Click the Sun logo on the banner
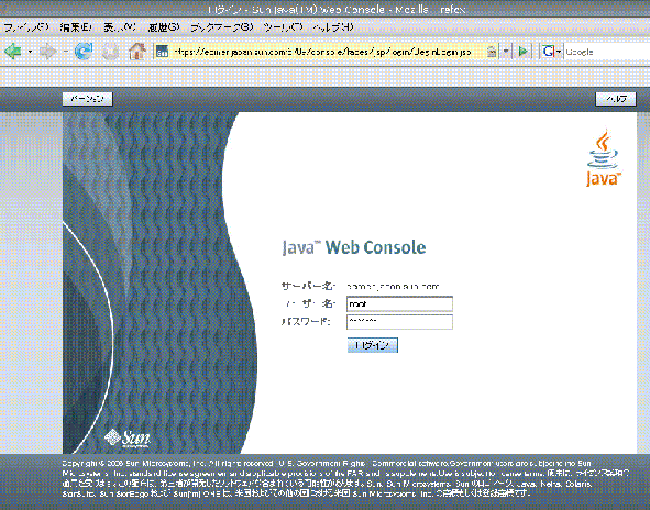The height and width of the screenshot is (510, 650). 127,438
